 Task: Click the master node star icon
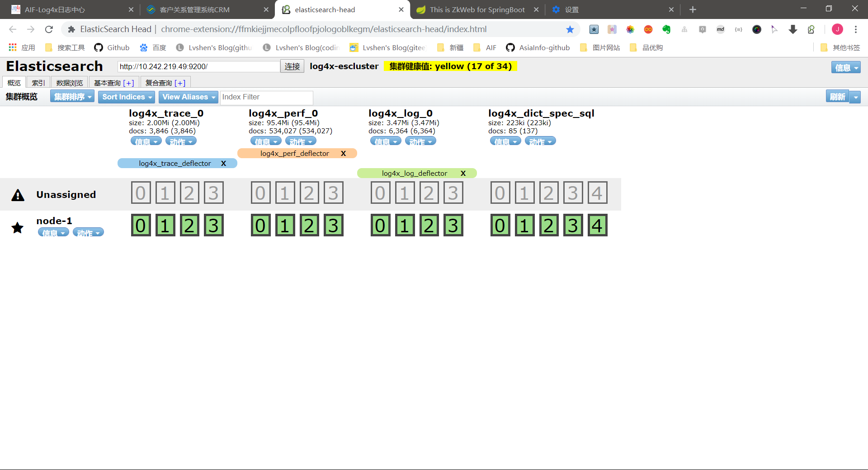18,227
